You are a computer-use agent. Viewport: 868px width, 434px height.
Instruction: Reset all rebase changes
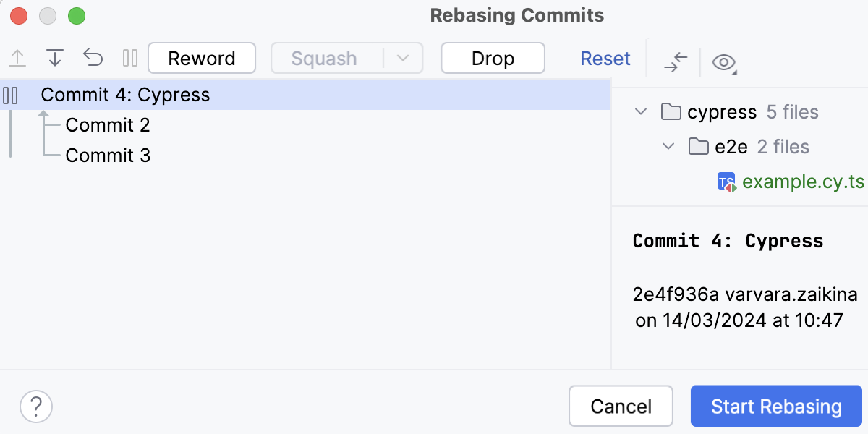(605, 58)
